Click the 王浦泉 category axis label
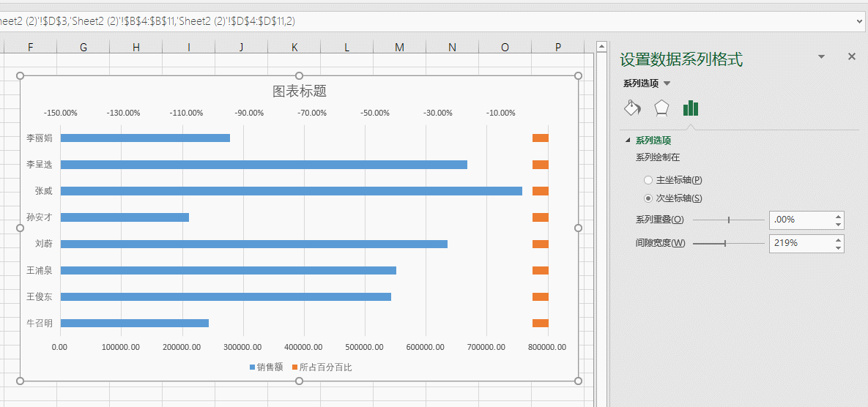 pos(40,270)
